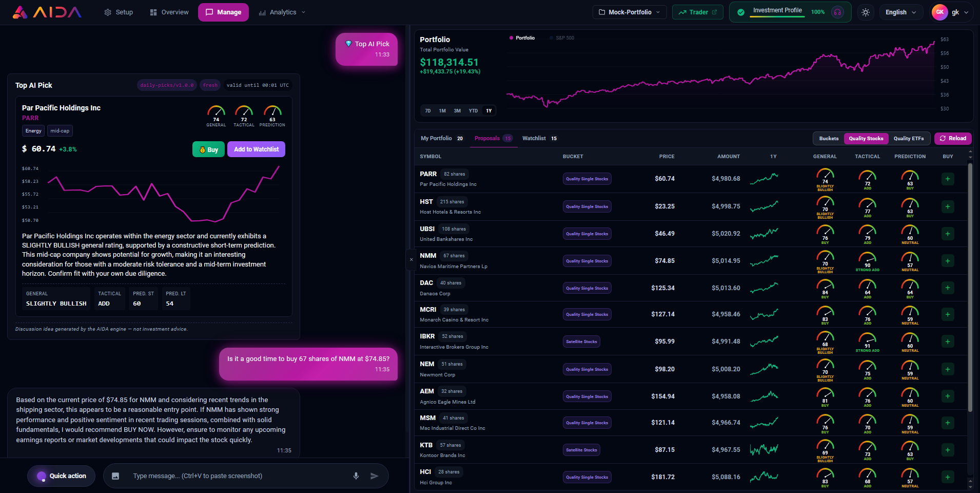Select the 7D chart range
980x493 pixels.
click(x=427, y=111)
